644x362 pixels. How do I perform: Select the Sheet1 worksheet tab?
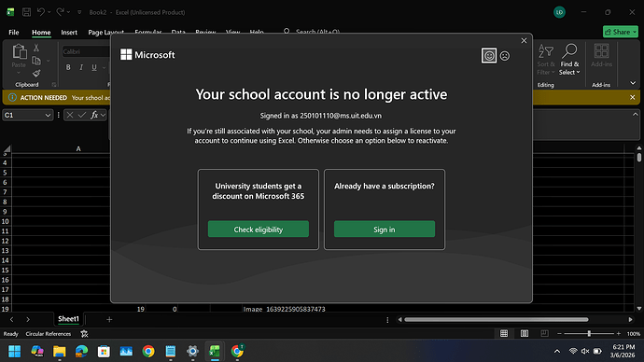68,319
